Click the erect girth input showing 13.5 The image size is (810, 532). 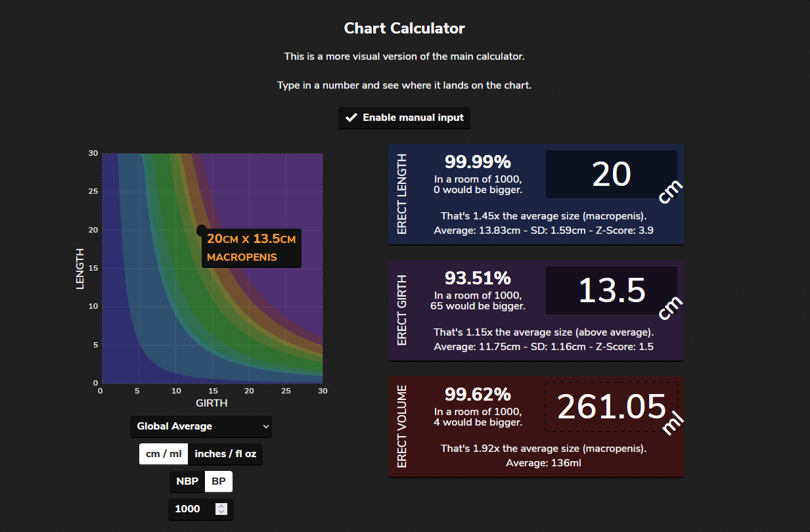pos(612,290)
